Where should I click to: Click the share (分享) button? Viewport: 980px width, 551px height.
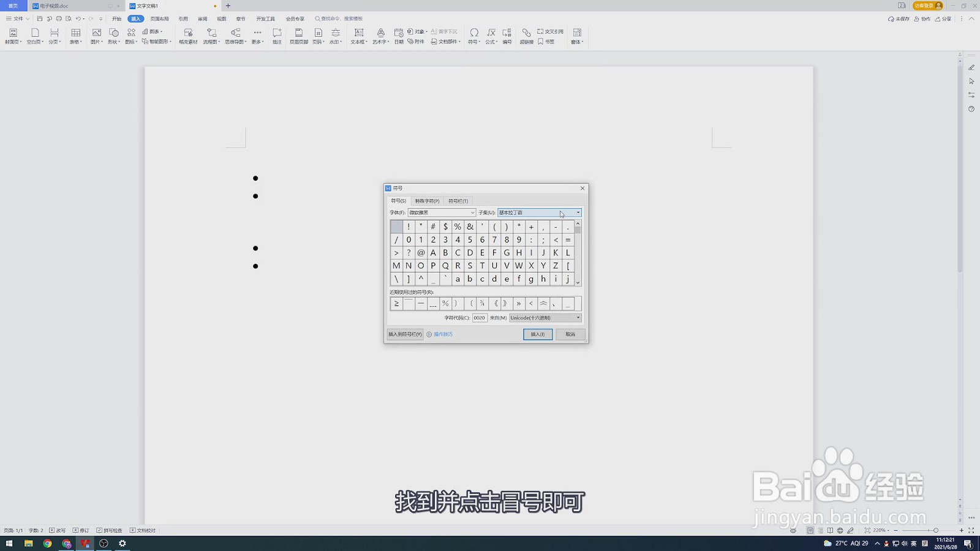[x=943, y=19]
